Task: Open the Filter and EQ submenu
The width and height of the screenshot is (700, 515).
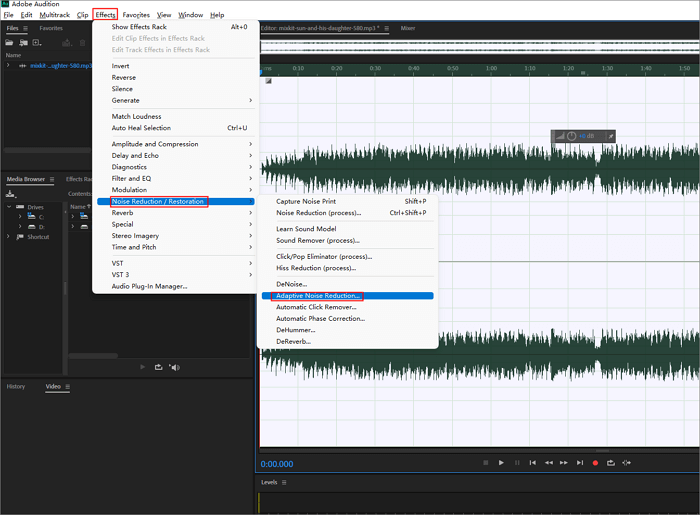Action: coord(176,179)
